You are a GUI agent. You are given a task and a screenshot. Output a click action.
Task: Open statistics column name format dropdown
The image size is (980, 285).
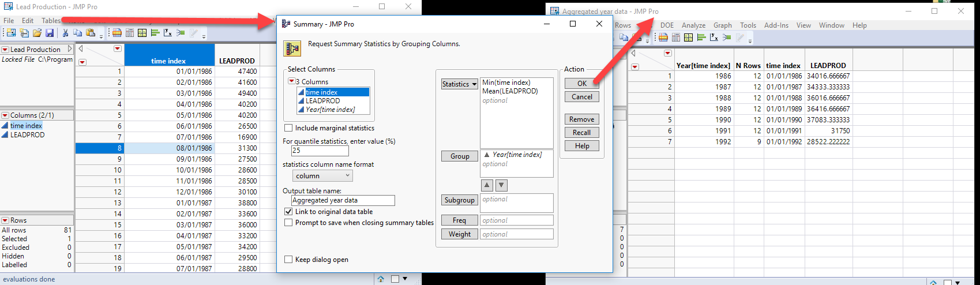pyautogui.click(x=322, y=176)
